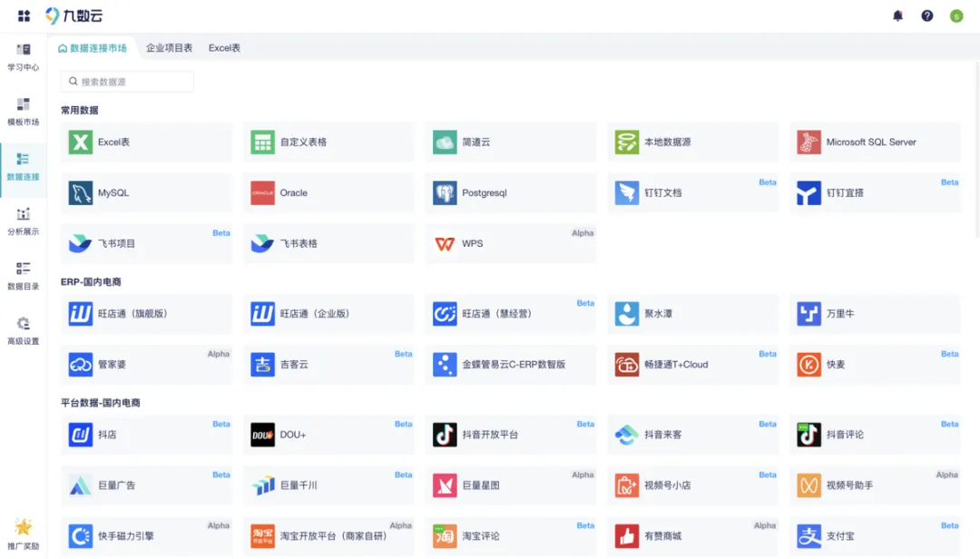The height and width of the screenshot is (559, 980).
Task: Open the help question mark icon
Action: 926,15
